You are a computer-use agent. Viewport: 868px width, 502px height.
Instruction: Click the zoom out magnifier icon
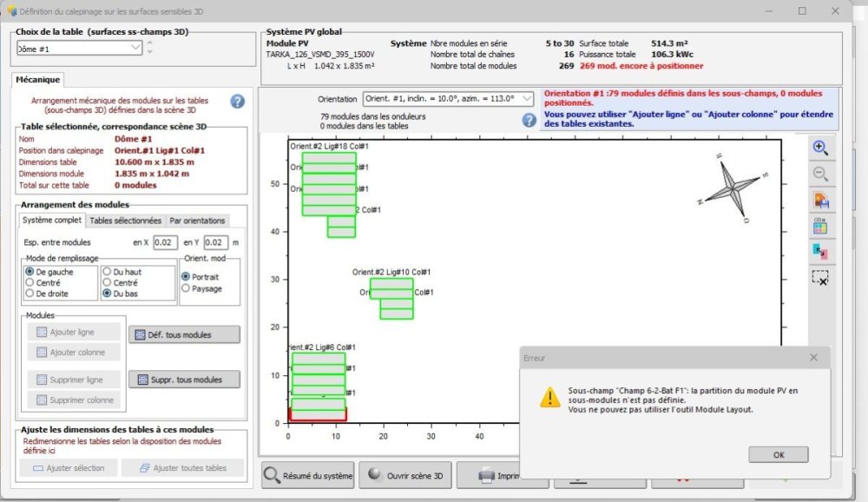tap(820, 173)
